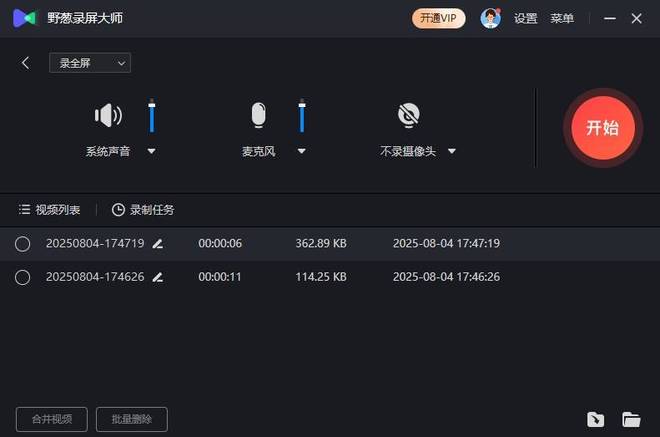
Task: Switch to the 录制任务 tab
Action: click(143, 210)
